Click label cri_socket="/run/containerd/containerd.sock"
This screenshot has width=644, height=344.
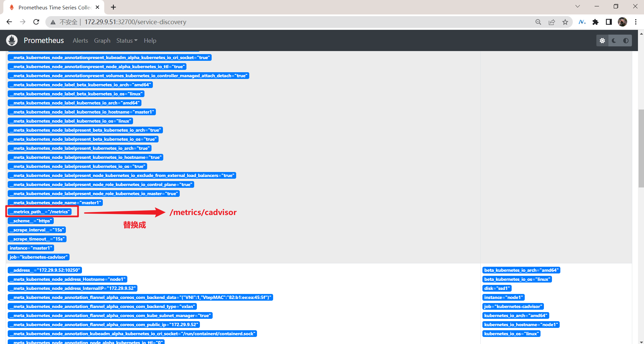[132, 334]
